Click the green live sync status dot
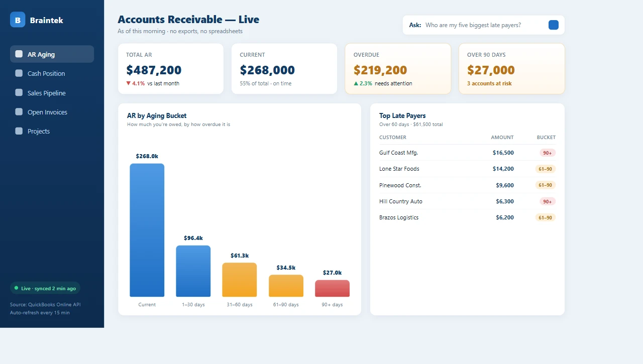The height and width of the screenshot is (364, 643). 16,288
